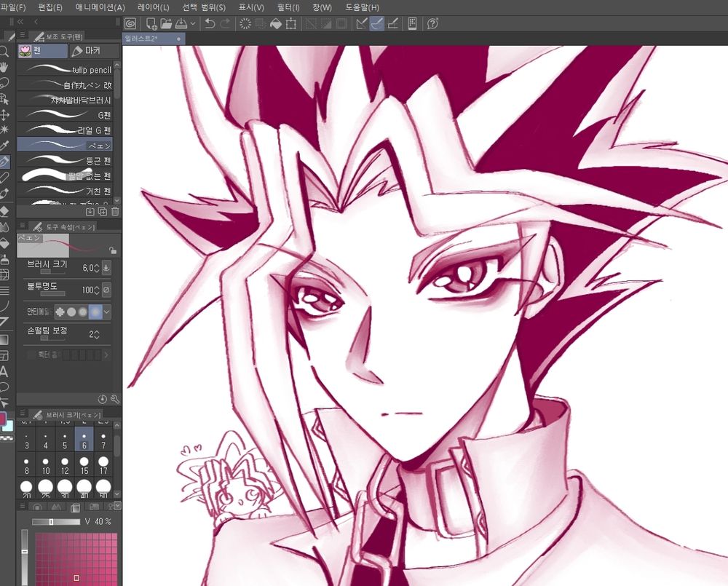The height and width of the screenshot is (586, 728).
Task: Toggle the brush stroke lock icon
Action: pos(112,250)
